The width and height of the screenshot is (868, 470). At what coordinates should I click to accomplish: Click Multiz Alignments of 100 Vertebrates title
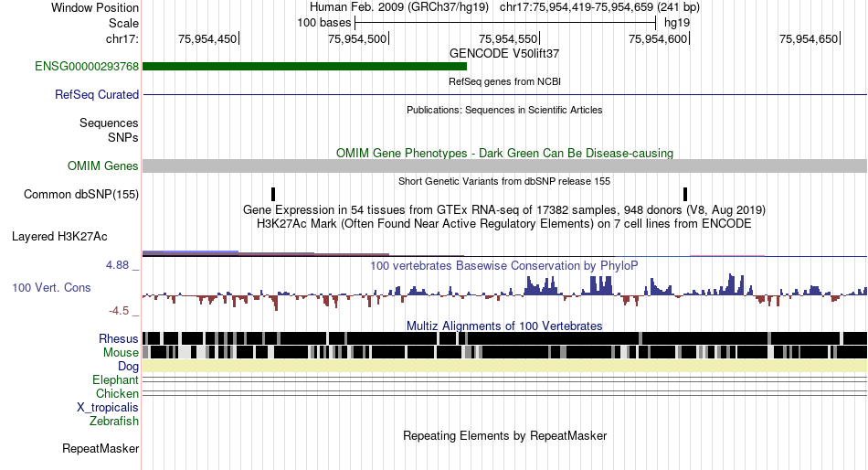pos(504,326)
